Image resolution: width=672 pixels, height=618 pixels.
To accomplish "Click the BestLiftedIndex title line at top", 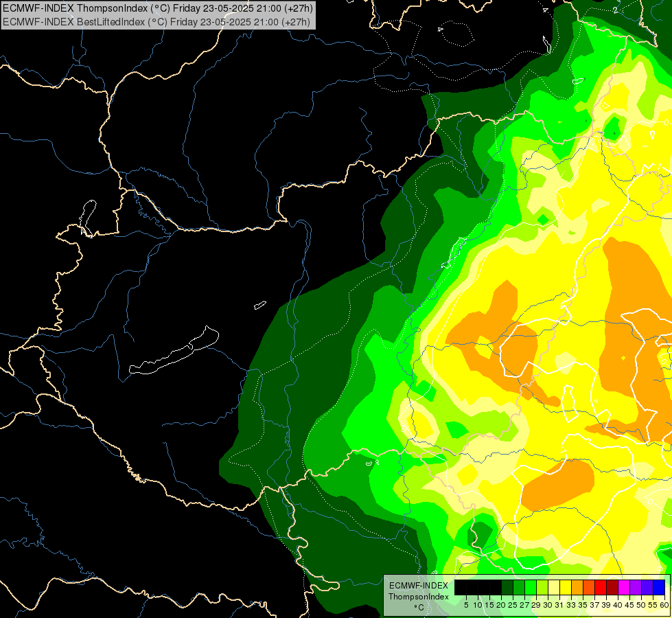I will 157,22.
